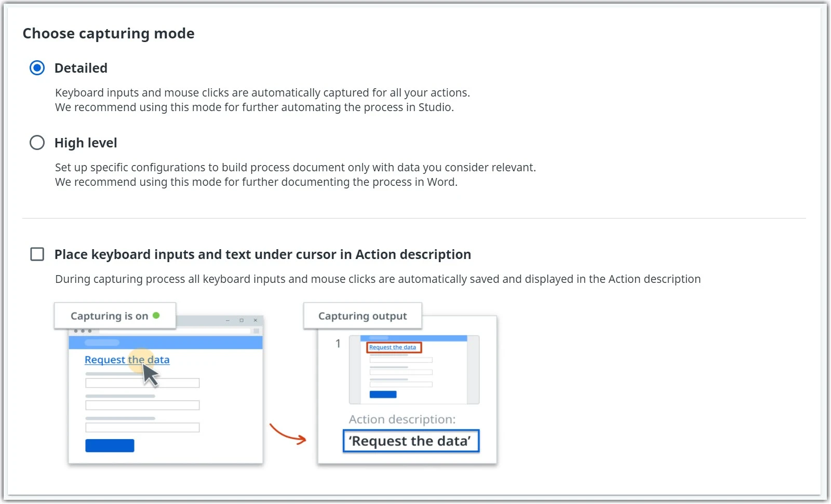831x504 pixels.
Task: Click the close icon in illustration window
Action: 256,320
